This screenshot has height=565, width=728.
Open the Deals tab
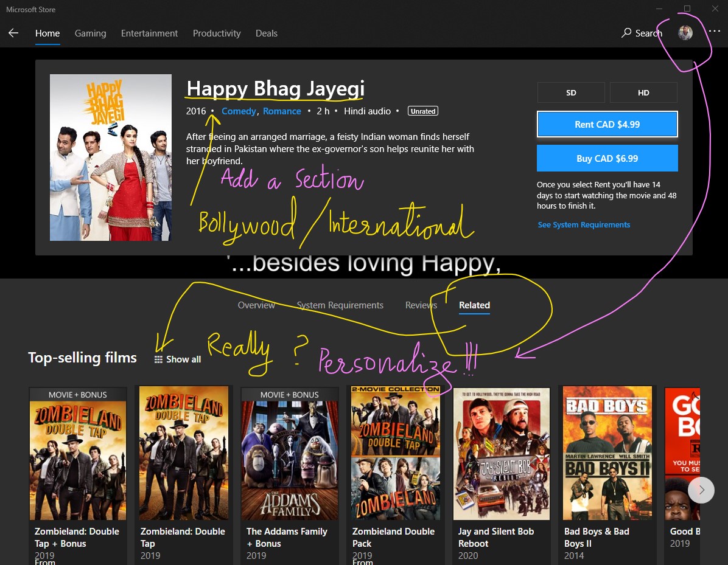267,33
